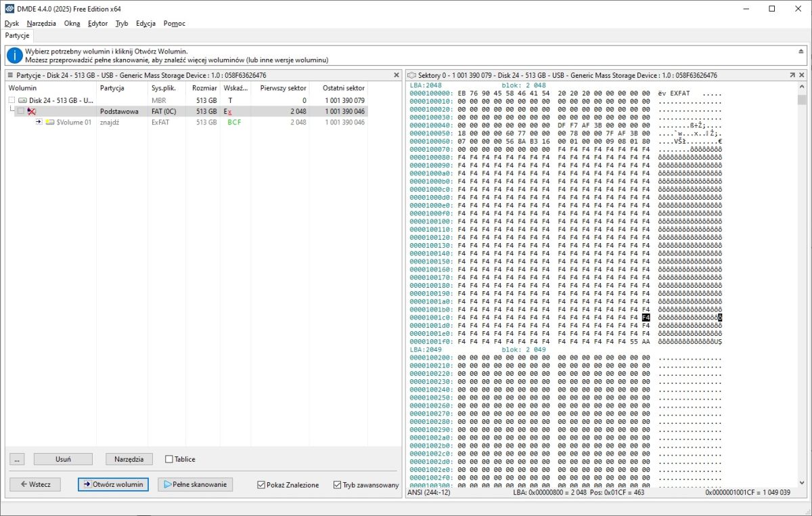Click the LBA:2049 label in hex view
812x516 pixels.
tap(426, 349)
